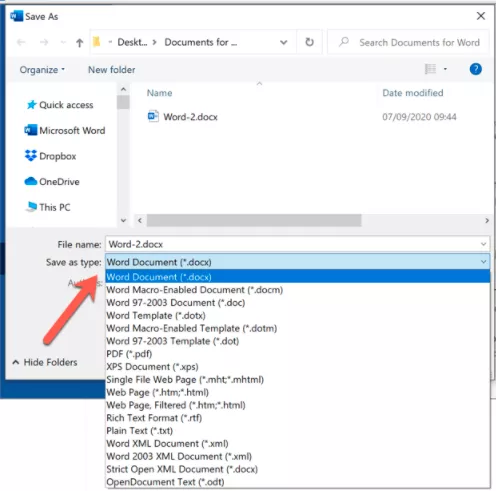Screen dimensions: 496x491
Task: Click the Back navigation arrow
Action: (x=21, y=42)
